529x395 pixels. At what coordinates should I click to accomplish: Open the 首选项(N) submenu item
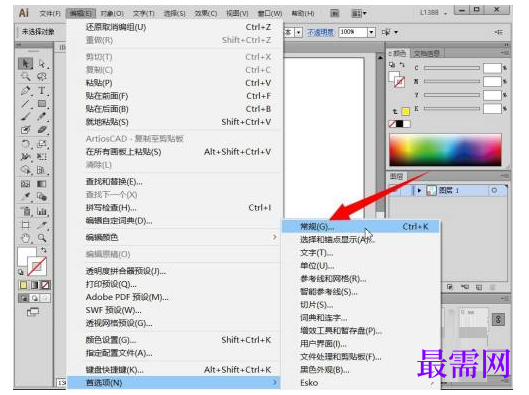174,383
